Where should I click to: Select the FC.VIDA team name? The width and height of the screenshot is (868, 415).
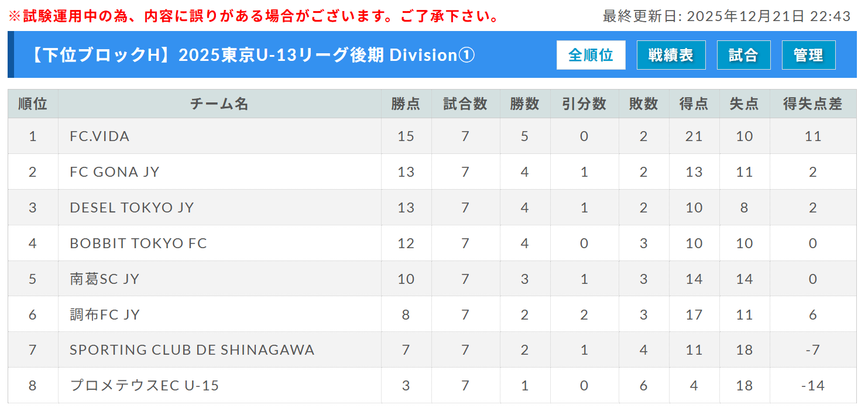tap(100, 136)
